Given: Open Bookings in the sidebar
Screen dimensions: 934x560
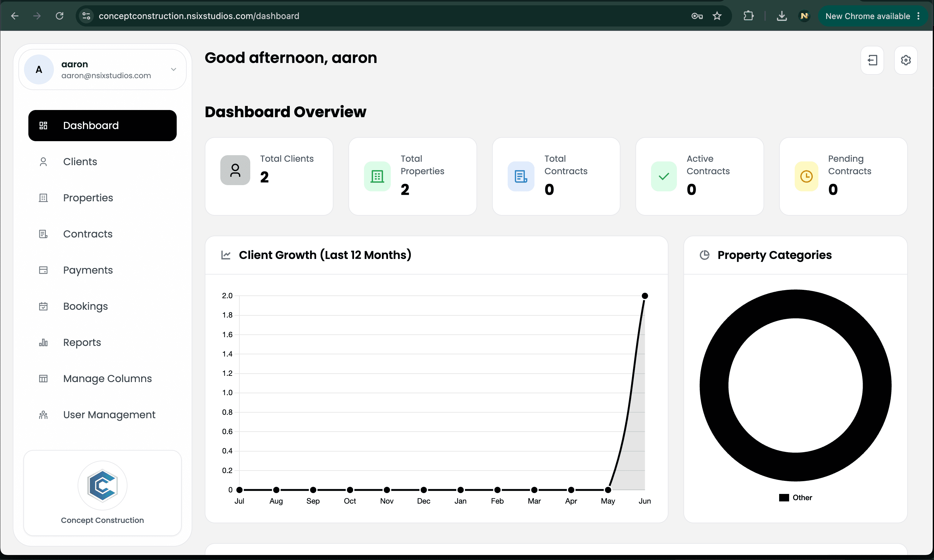Looking at the screenshot, I should pyautogui.click(x=102, y=306).
